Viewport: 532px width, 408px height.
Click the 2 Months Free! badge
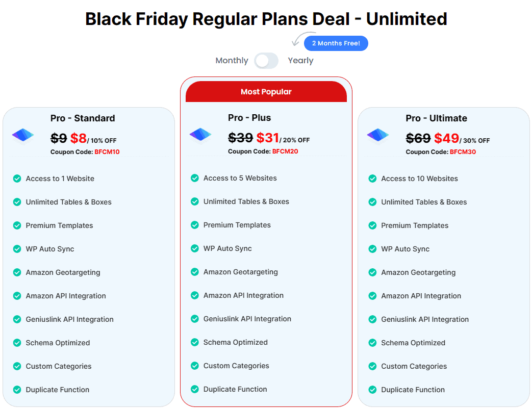pyautogui.click(x=336, y=43)
